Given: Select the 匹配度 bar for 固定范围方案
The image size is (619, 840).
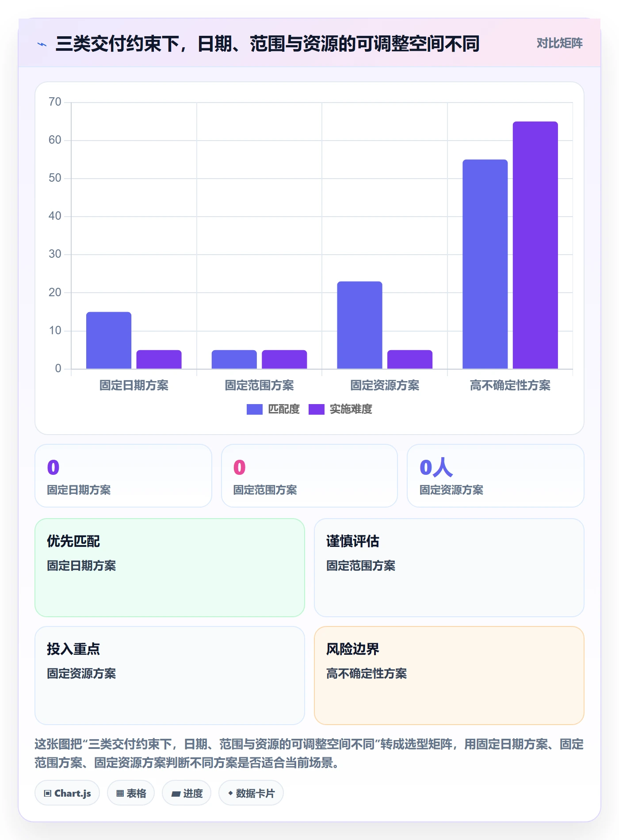Looking at the screenshot, I should tap(234, 359).
